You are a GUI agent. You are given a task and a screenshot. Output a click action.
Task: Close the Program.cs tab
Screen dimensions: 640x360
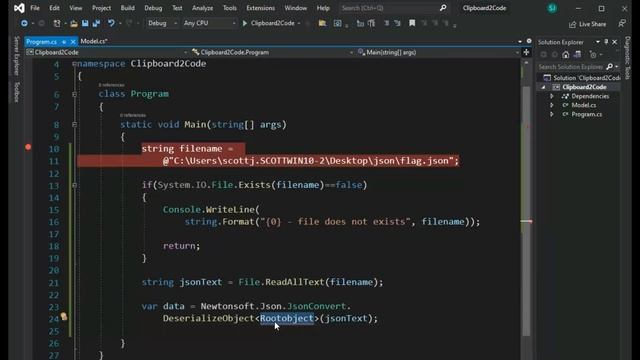[x=73, y=42]
